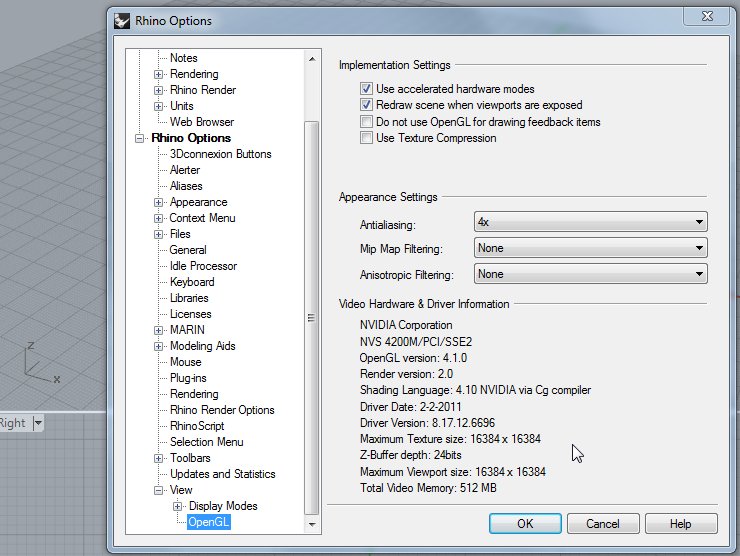The image size is (740, 556).
Task: Select Web Browser in the tree
Action: click(x=202, y=122)
